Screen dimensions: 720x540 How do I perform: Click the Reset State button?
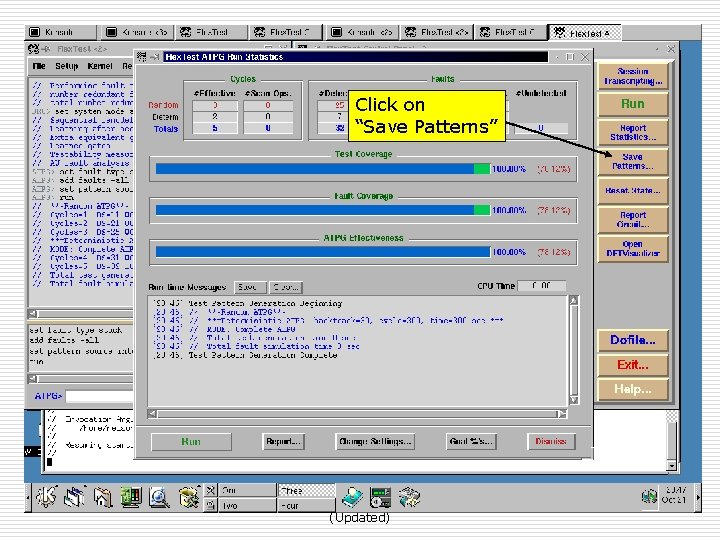point(633,190)
